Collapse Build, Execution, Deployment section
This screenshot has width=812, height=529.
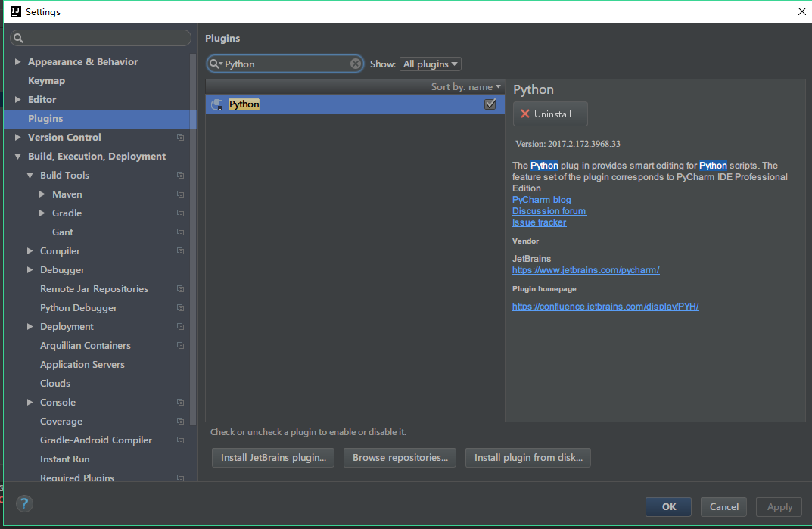(17, 157)
